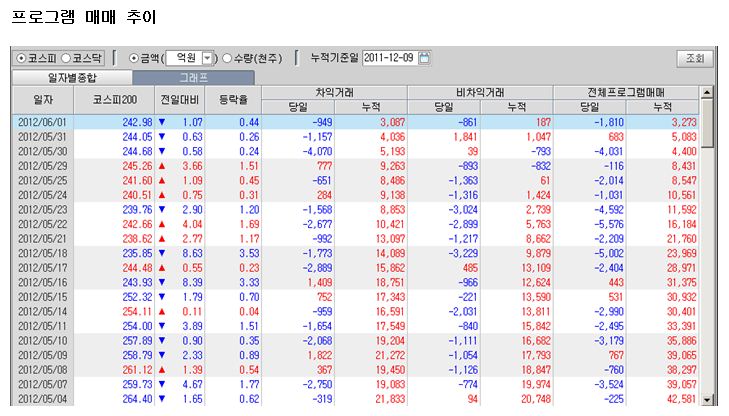
Task: Click the 전체프로그램매매 column group header
Action: [x=625, y=92]
